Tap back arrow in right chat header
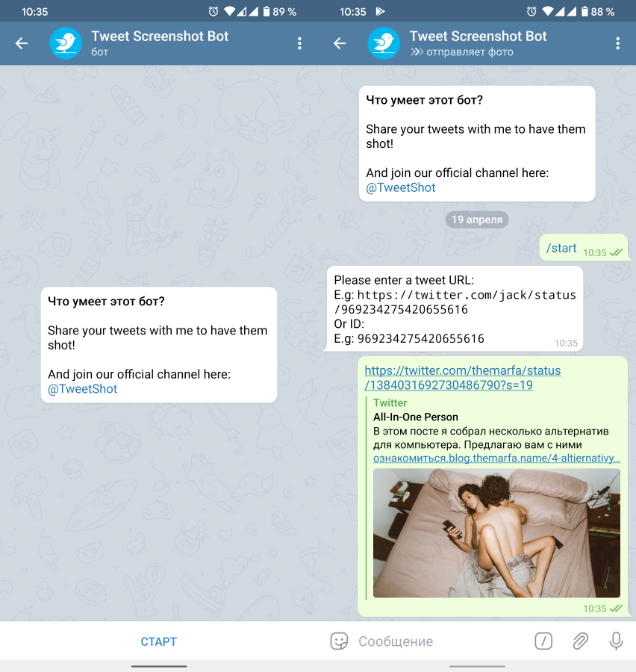 pos(340,43)
